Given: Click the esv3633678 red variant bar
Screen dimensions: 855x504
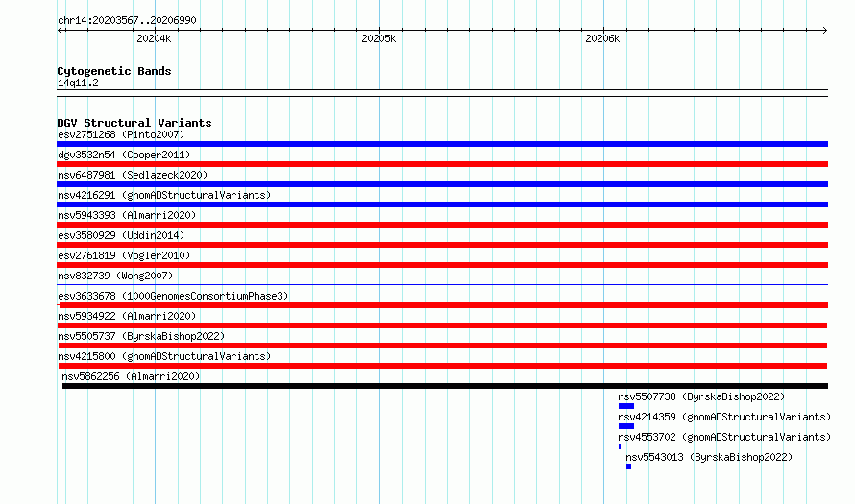Looking at the screenshot, I should coord(442,305).
